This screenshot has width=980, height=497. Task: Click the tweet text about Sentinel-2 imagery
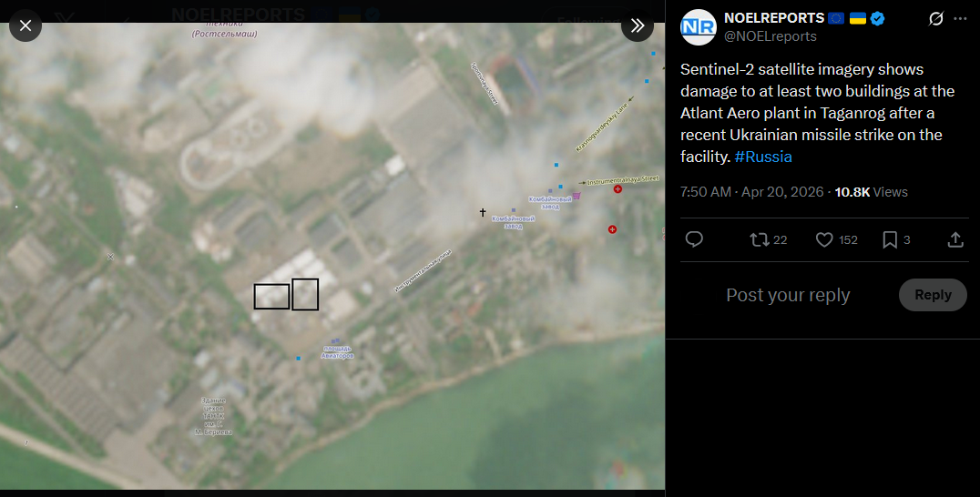[x=818, y=113]
